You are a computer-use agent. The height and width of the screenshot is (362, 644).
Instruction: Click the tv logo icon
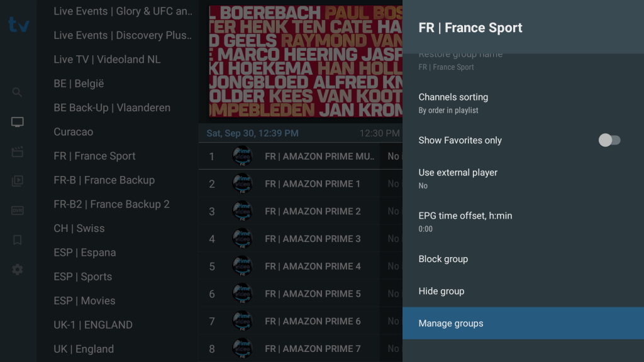[18, 25]
